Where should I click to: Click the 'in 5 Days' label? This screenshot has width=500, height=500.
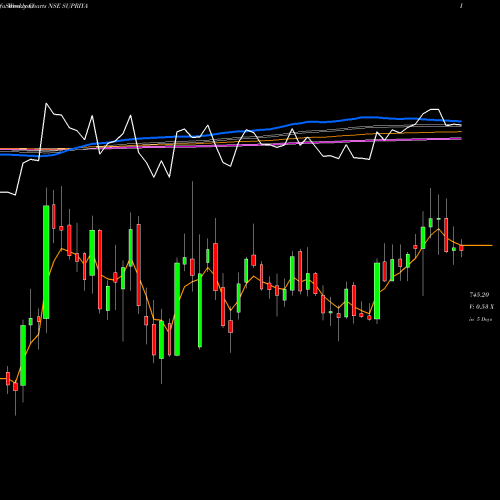[x=480, y=319]
